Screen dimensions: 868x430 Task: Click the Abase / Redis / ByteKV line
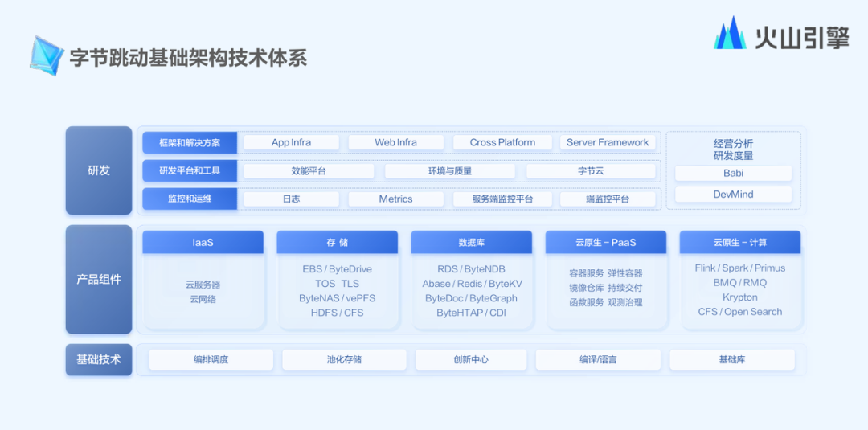tap(473, 284)
